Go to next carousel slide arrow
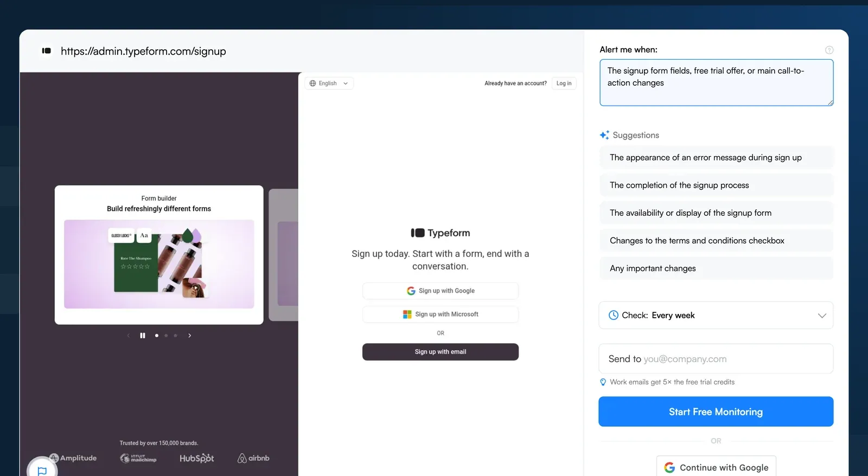This screenshot has height=476, width=868. coord(189,336)
